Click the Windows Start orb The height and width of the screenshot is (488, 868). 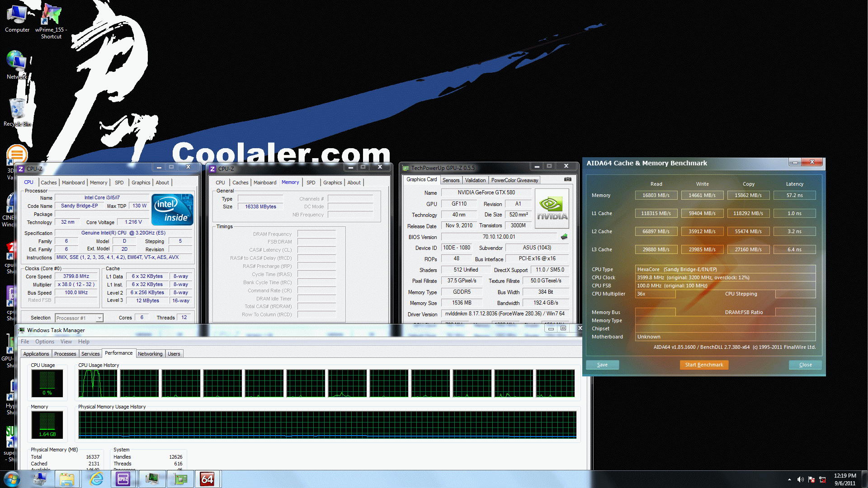[12, 479]
